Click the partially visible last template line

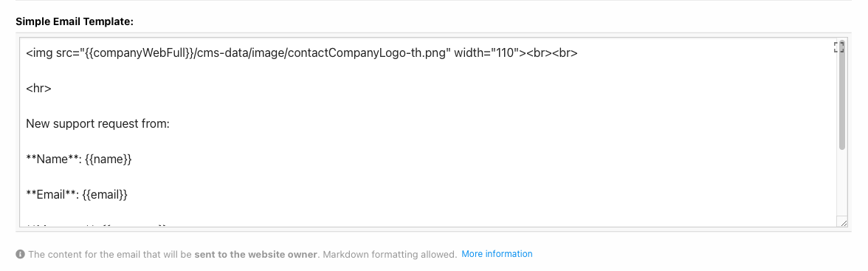coord(96,225)
